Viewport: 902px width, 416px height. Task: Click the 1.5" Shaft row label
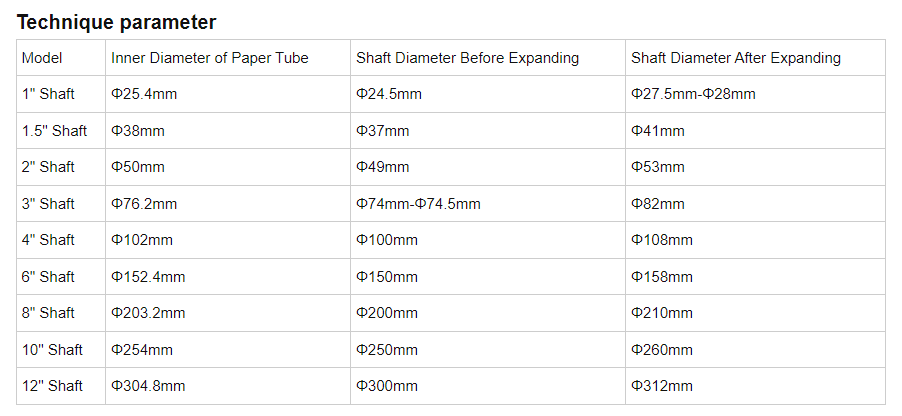tap(54, 131)
